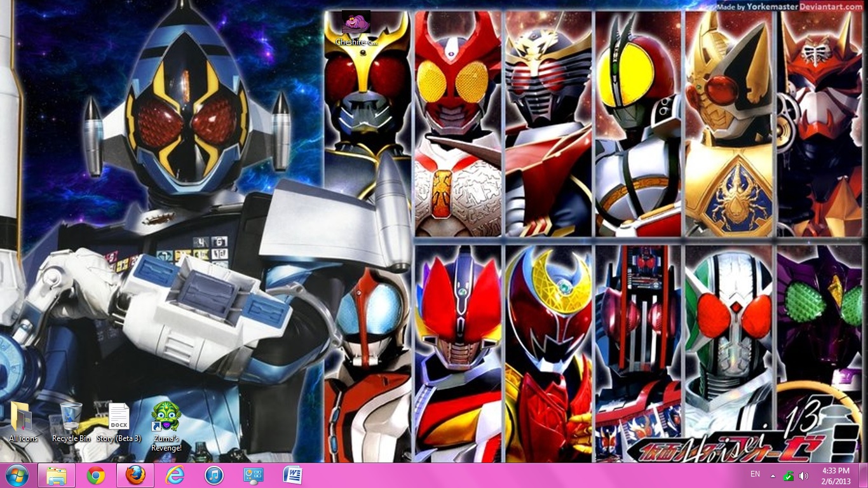Open the Windows Start menu orb
Screen dimensions: 868x488
17,475
